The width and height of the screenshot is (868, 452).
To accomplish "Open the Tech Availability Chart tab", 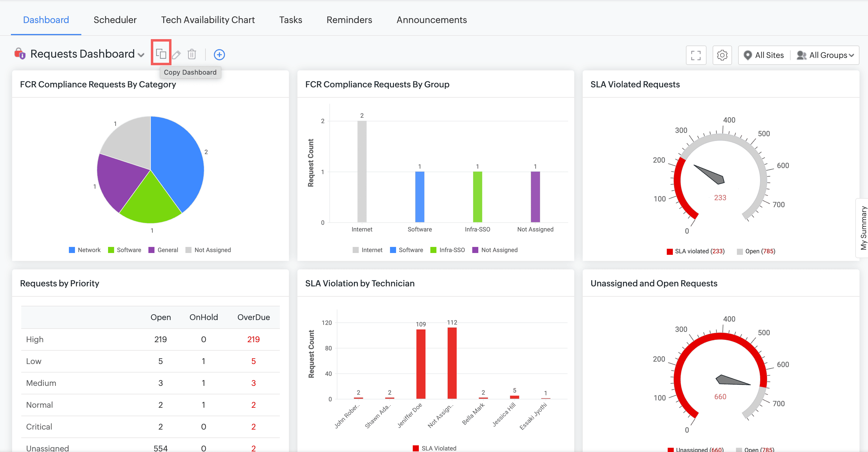I will [208, 20].
